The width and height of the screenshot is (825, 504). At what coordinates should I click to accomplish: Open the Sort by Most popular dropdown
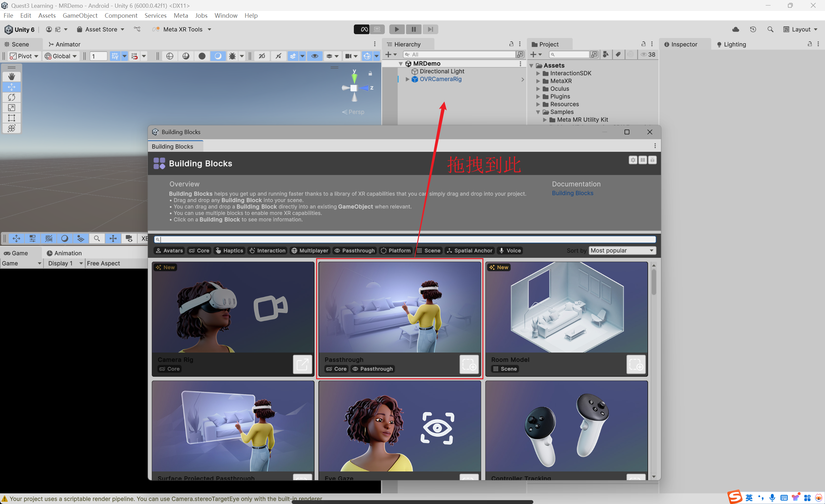pos(622,250)
